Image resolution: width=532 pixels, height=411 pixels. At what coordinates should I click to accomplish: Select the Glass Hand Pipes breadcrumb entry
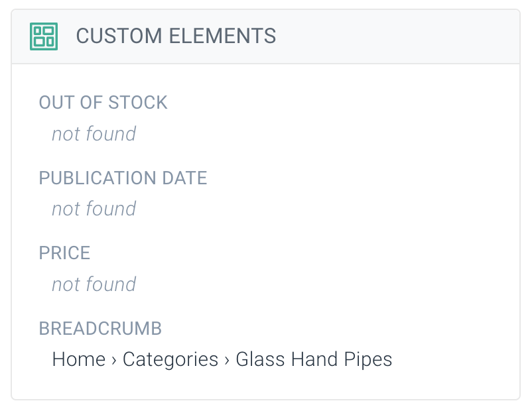(313, 359)
